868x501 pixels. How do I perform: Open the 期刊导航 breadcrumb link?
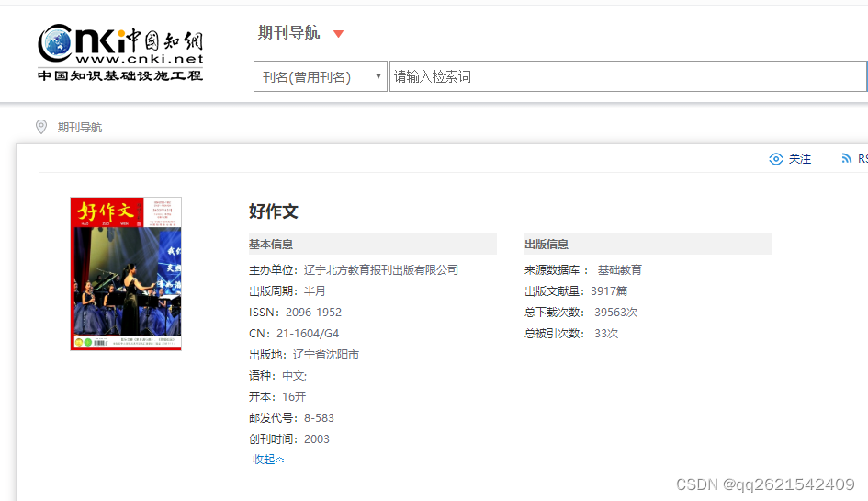pyautogui.click(x=80, y=128)
